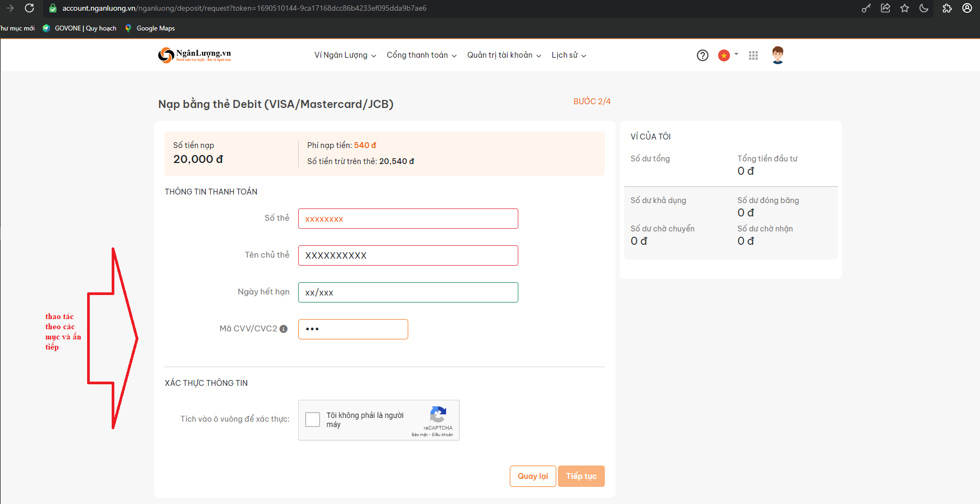This screenshot has height=504, width=980.
Task: Open the help question mark icon
Action: click(x=703, y=56)
